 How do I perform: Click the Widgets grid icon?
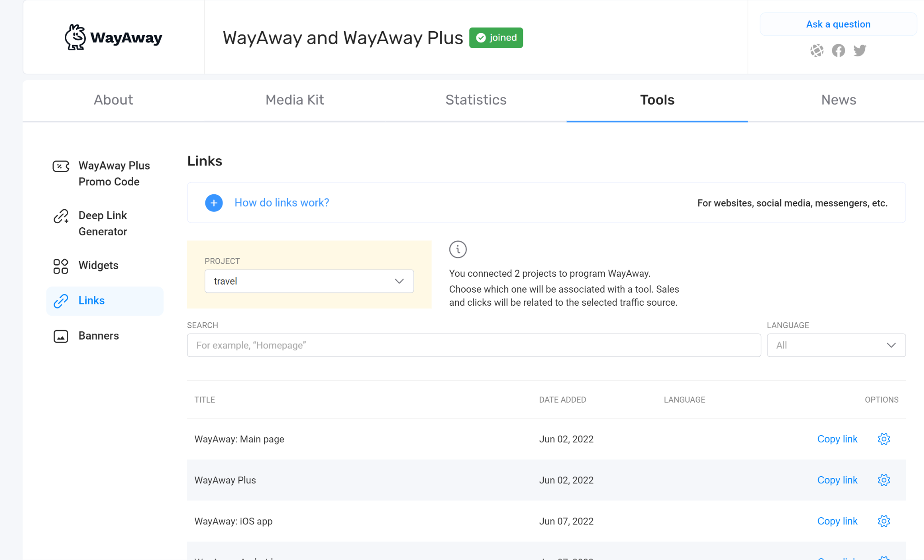[61, 266]
